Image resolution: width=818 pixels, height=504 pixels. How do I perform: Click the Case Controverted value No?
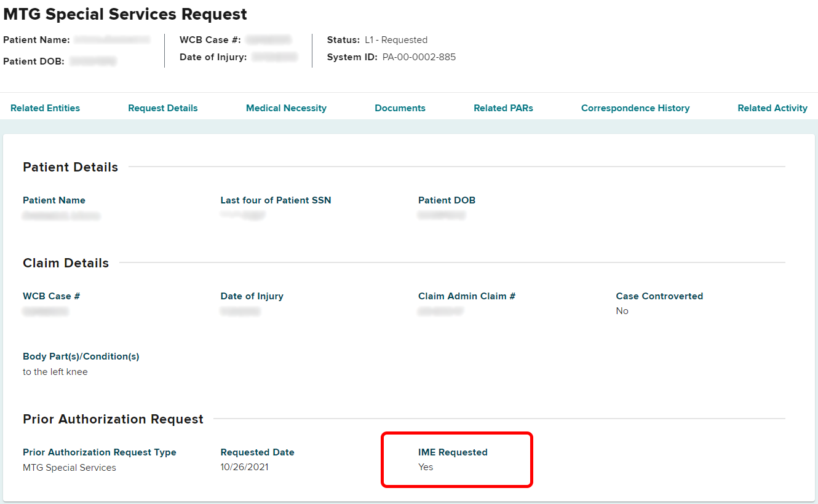click(x=622, y=311)
